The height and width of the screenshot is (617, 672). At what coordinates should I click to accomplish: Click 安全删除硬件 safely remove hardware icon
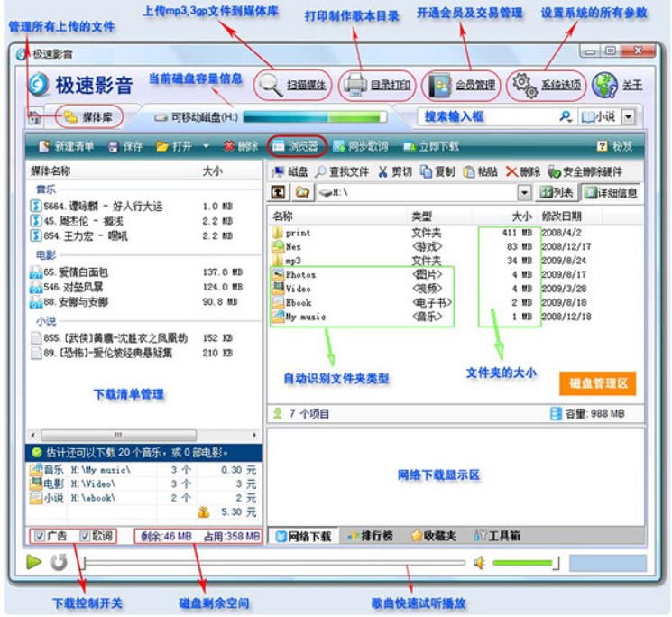pos(555,171)
